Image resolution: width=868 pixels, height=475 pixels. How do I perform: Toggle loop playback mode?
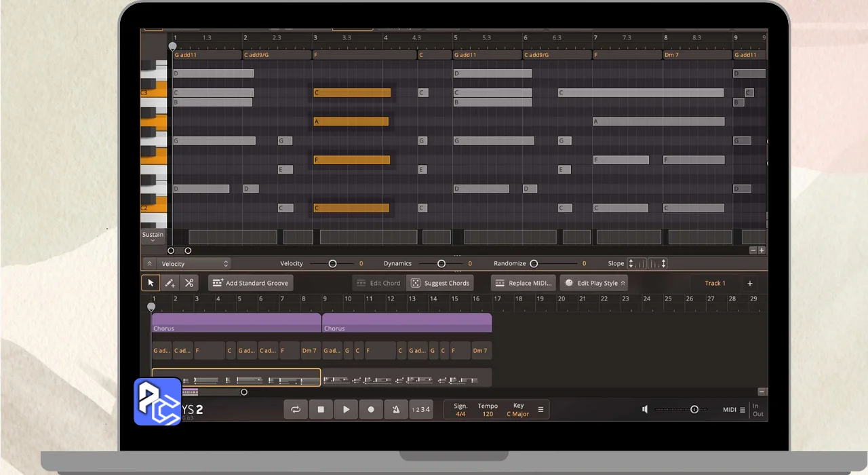(296, 410)
